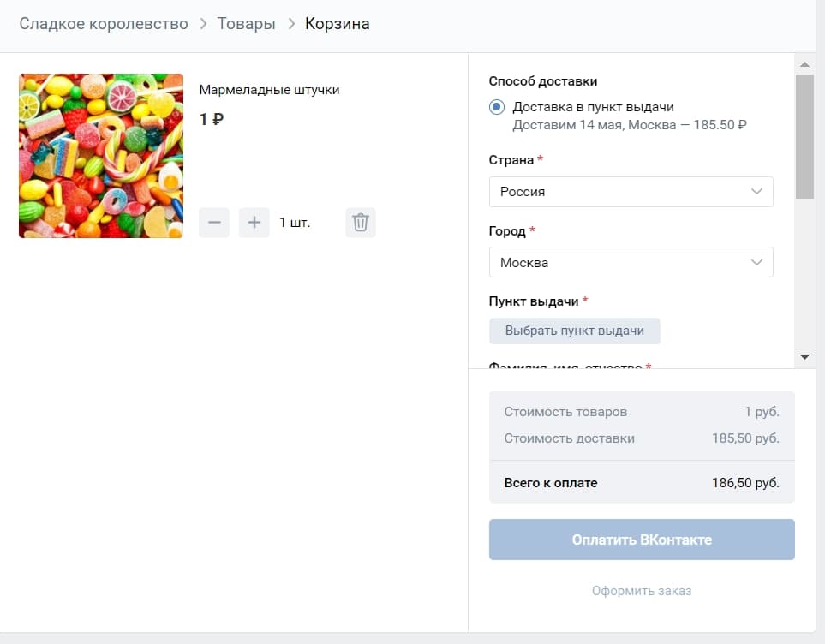
Task: Open the Корзина breadcrumb tab
Action: [x=337, y=23]
